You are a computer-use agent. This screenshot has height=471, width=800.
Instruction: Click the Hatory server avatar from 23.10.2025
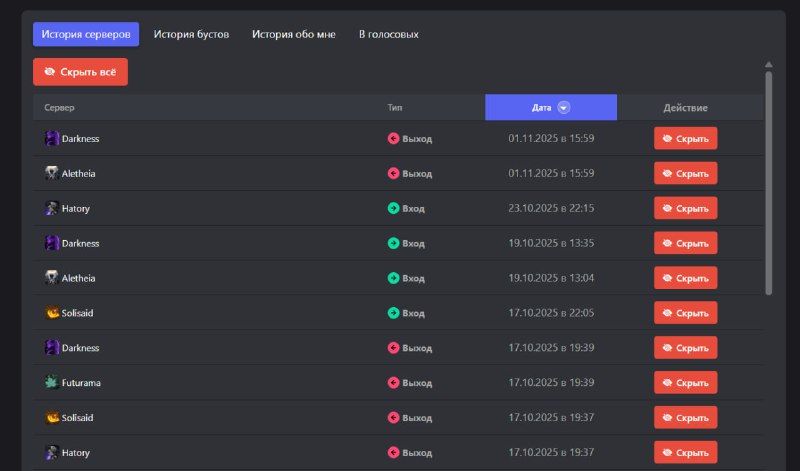[52, 208]
